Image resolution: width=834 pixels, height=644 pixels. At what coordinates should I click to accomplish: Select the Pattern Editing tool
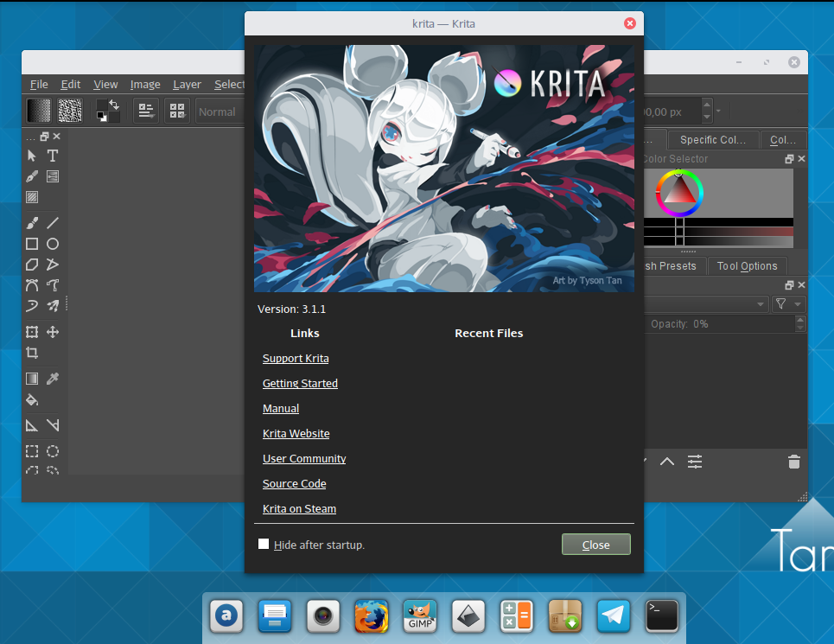(x=32, y=197)
